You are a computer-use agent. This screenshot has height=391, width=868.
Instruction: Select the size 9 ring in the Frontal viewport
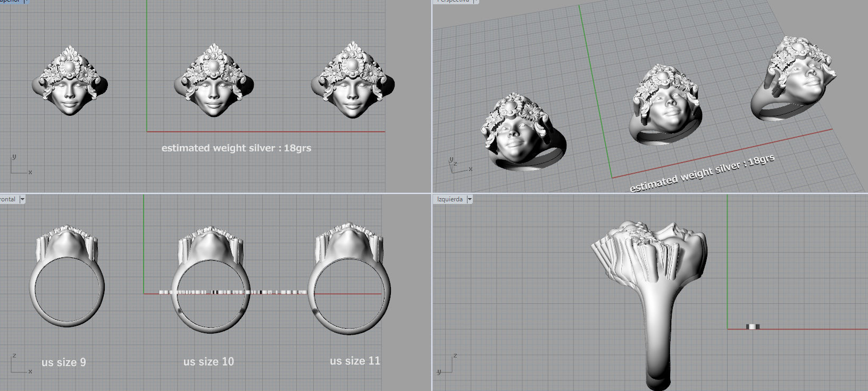point(67,275)
